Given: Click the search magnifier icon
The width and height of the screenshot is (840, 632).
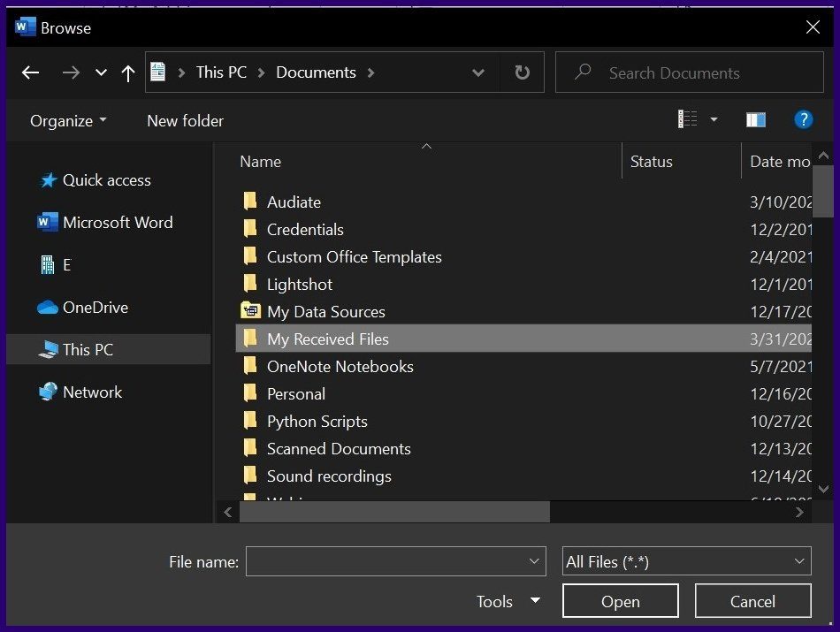Looking at the screenshot, I should coord(583,72).
